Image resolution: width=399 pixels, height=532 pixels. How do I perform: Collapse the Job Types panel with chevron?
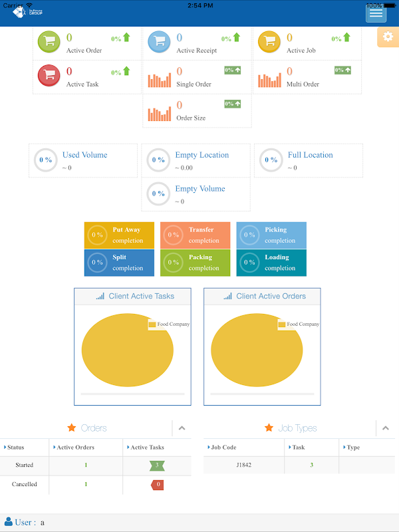click(x=386, y=428)
